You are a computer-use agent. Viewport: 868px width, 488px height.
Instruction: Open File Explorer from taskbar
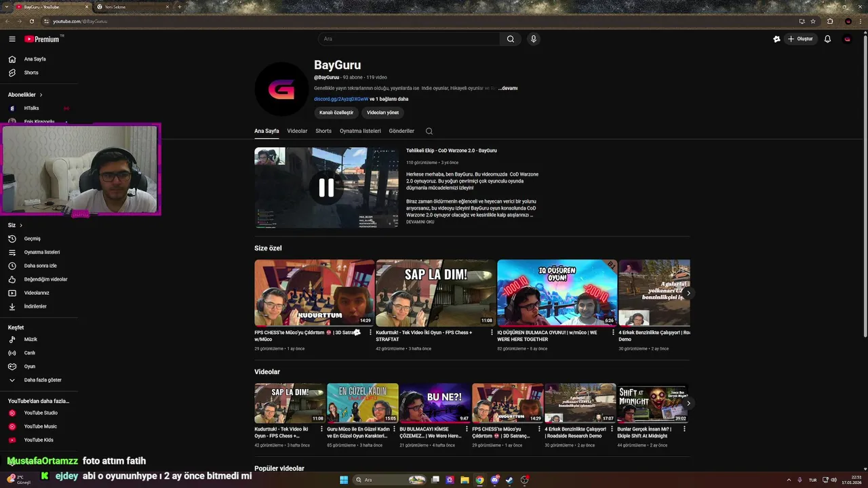[465, 480]
